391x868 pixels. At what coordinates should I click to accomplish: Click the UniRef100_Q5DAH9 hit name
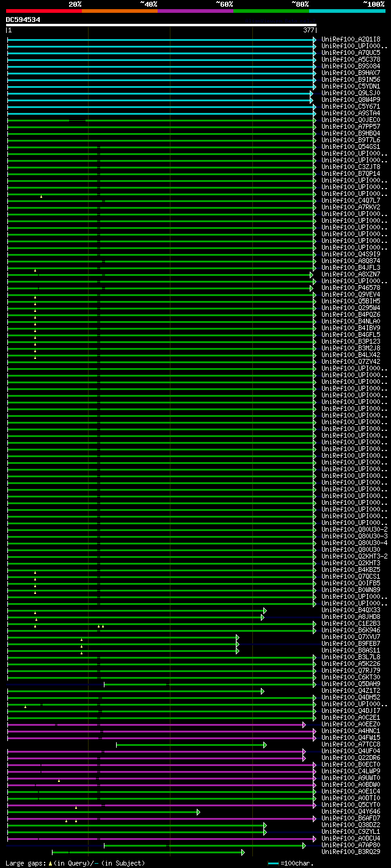point(351,684)
